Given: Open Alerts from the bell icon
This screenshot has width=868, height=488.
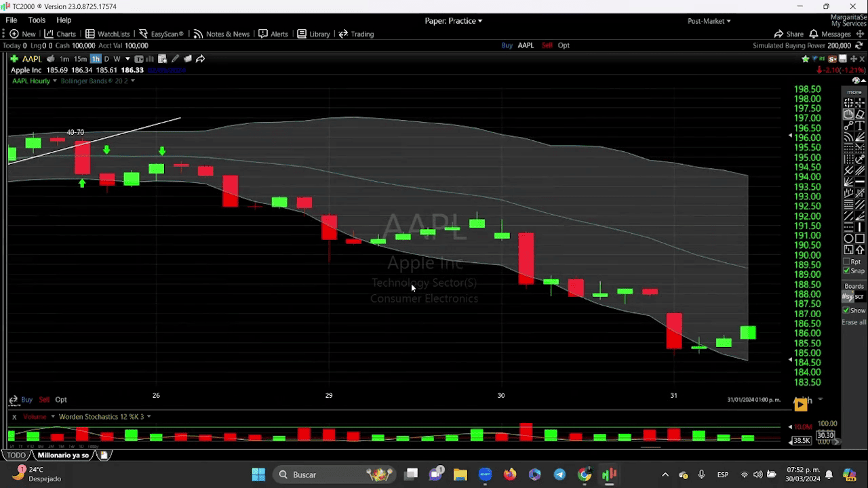Looking at the screenshot, I should point(273,34).
